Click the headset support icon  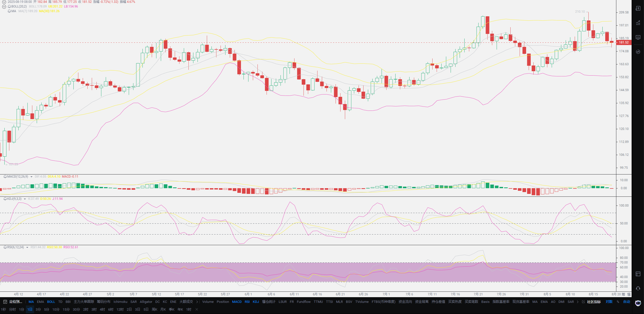click(x=638, y=288)
